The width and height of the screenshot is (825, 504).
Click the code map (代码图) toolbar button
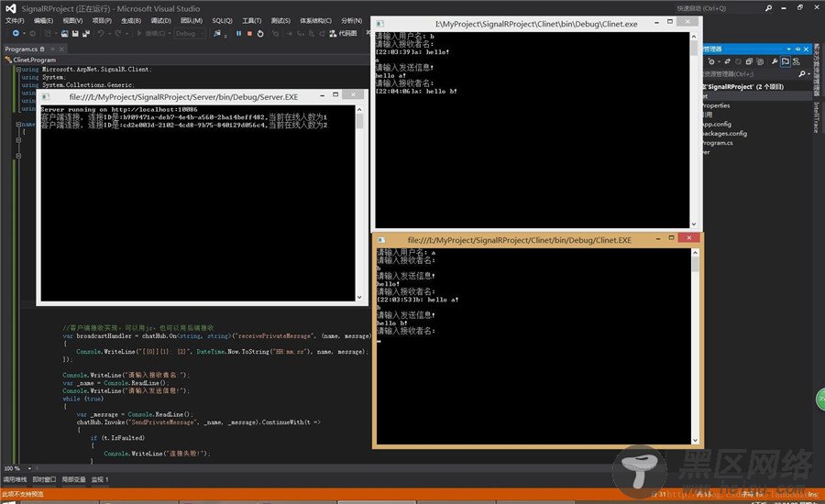click(343, 33)
